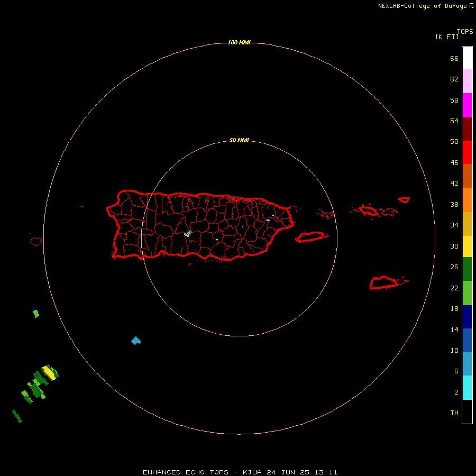
Task: Pick the yellow swatch in the legend
Action: tap(467, 246)
